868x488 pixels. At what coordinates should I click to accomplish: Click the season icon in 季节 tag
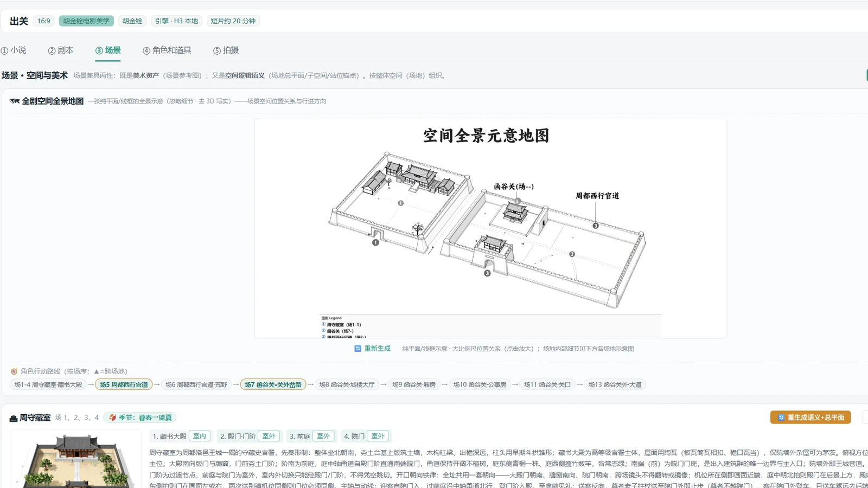point(112,418)
